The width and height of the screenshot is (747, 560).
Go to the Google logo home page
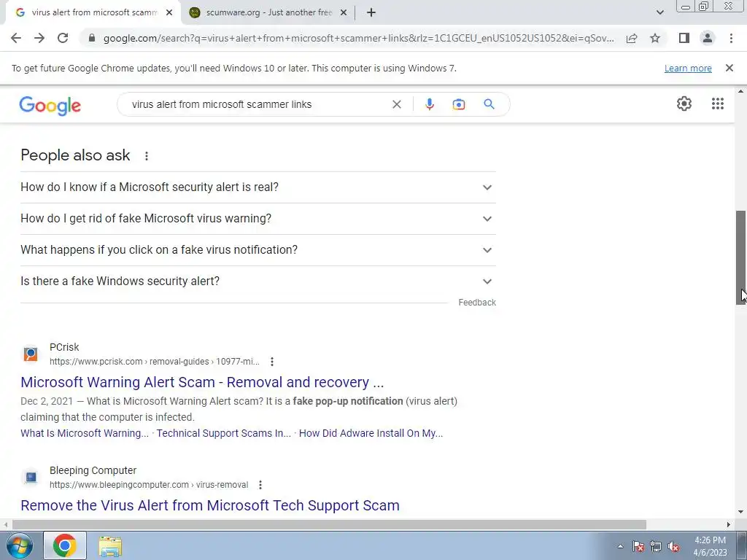[50, 105]
